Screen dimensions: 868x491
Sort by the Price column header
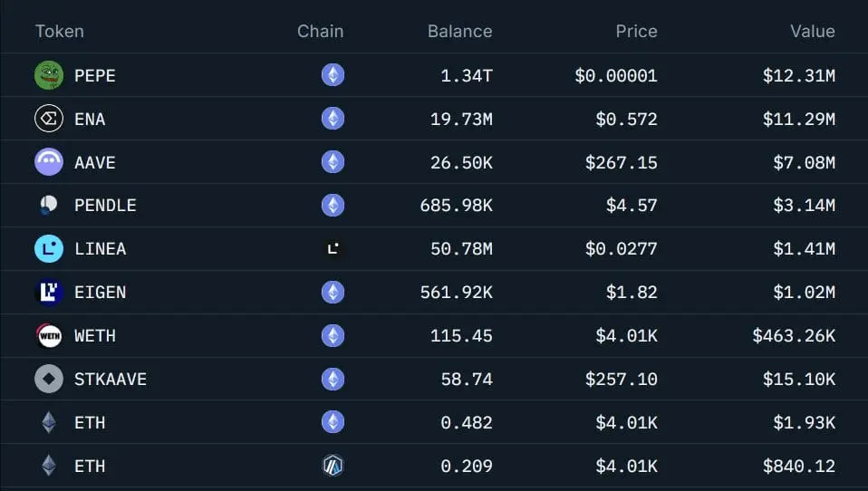click(x=637, y=32)
